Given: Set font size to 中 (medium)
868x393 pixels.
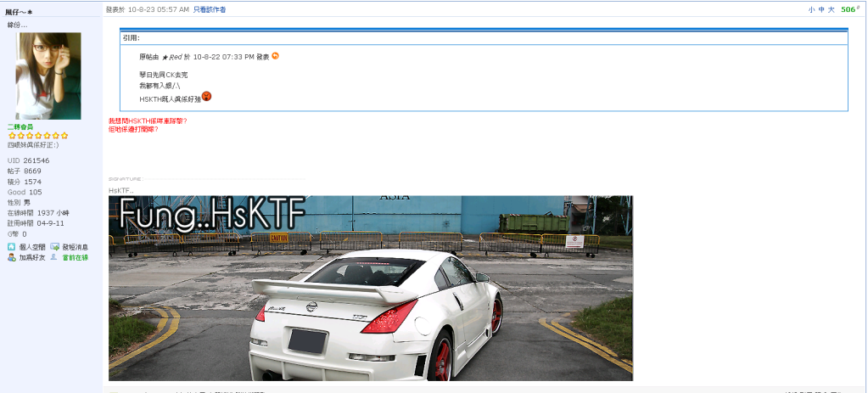Looking at the screenshot, I should coord(821,9).
